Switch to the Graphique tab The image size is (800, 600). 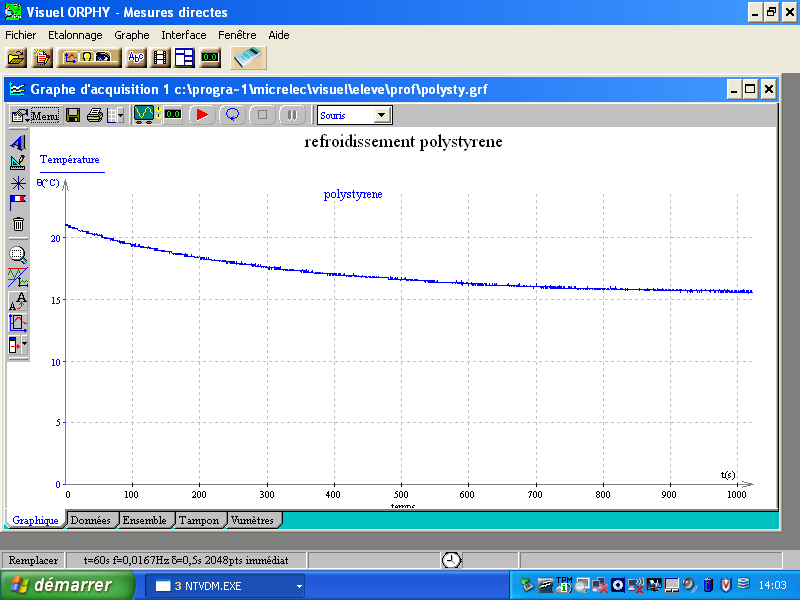coord(35,520)
